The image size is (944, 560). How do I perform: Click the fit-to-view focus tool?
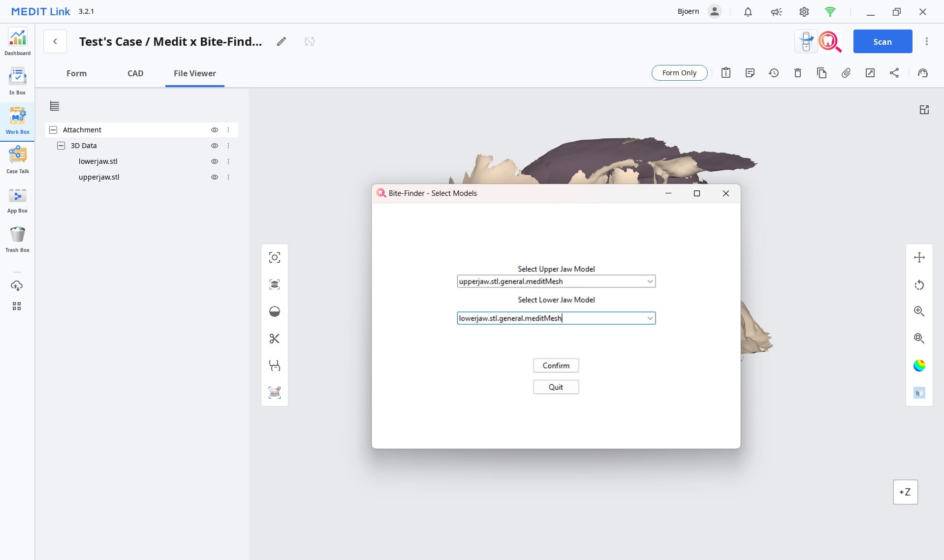[275, 257]
